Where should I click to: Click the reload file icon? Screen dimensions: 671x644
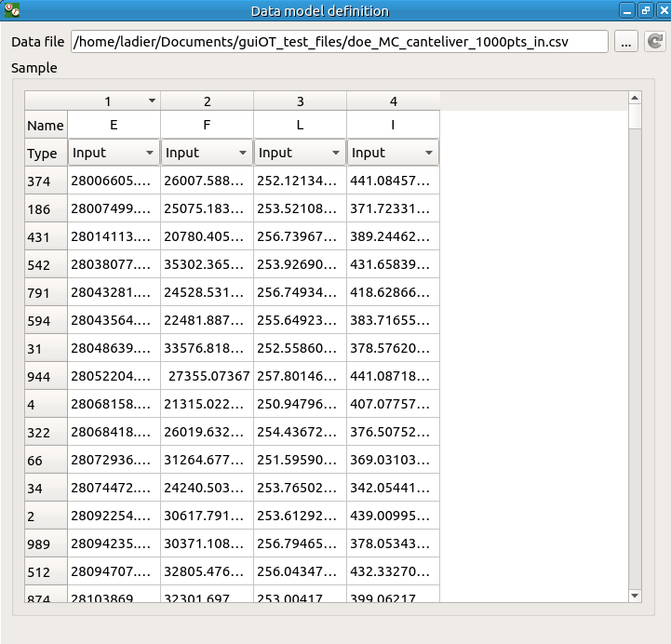click(x=655, y=42)
